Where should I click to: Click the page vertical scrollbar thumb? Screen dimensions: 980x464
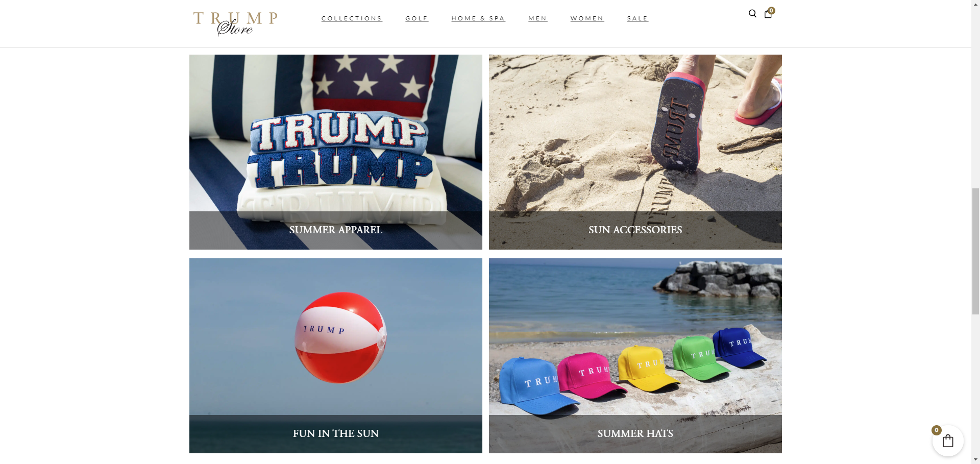[975, 251]
